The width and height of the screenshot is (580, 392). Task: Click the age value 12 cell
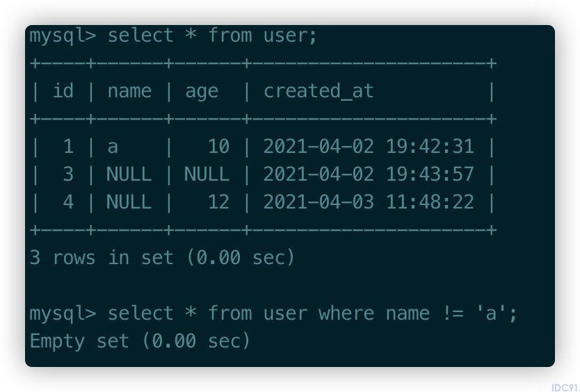[218, 202]
